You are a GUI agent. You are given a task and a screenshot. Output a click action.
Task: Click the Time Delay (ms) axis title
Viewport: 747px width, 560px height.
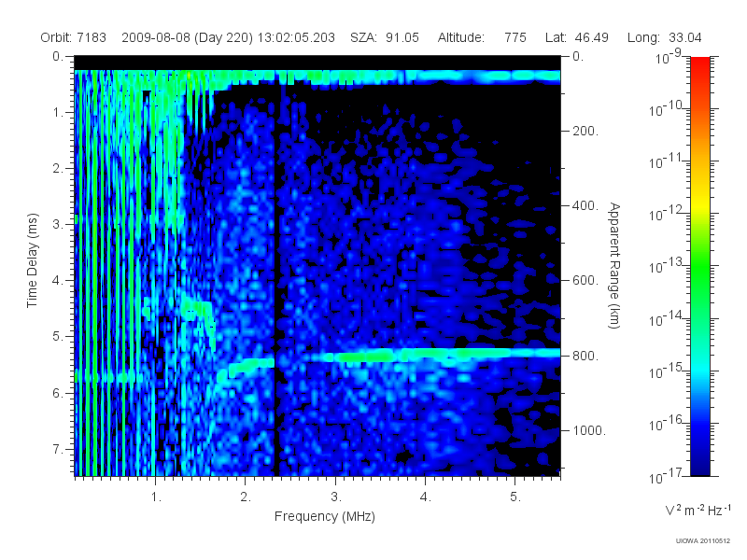tap(32, 260)
